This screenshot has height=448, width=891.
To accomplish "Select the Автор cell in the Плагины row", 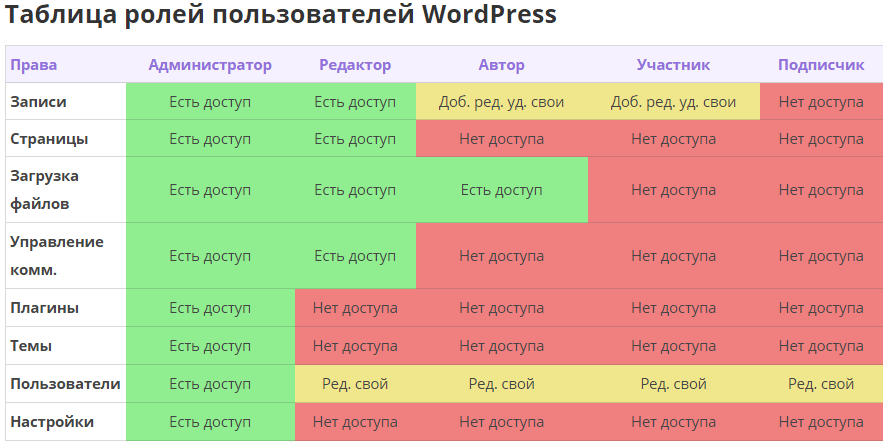I will coord(502,308).
